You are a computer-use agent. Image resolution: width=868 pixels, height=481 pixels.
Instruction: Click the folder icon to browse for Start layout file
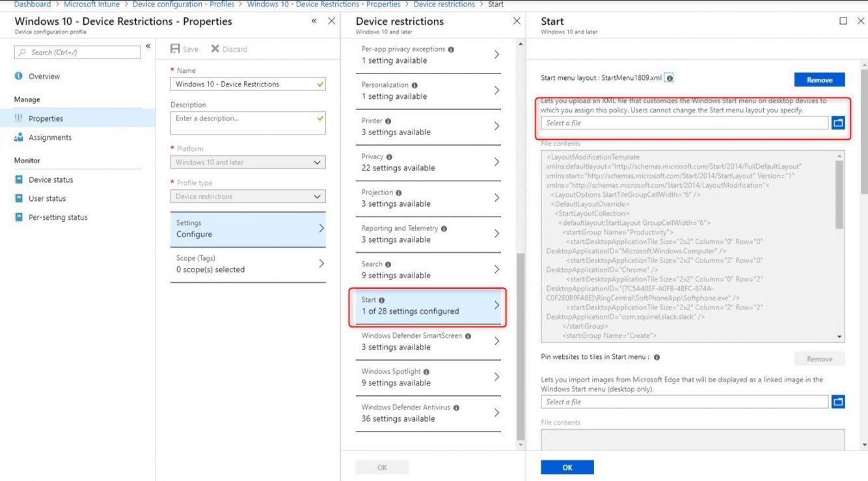(838, 122)
